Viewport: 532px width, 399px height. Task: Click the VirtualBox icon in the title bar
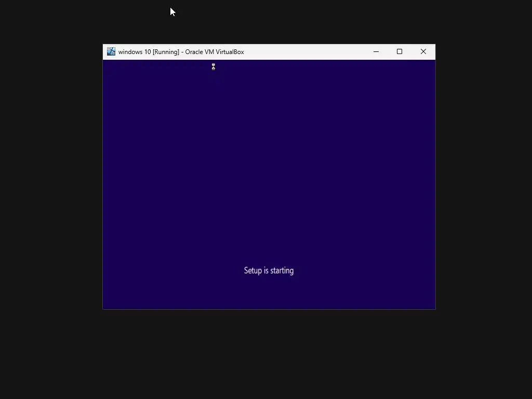(111, 51)
